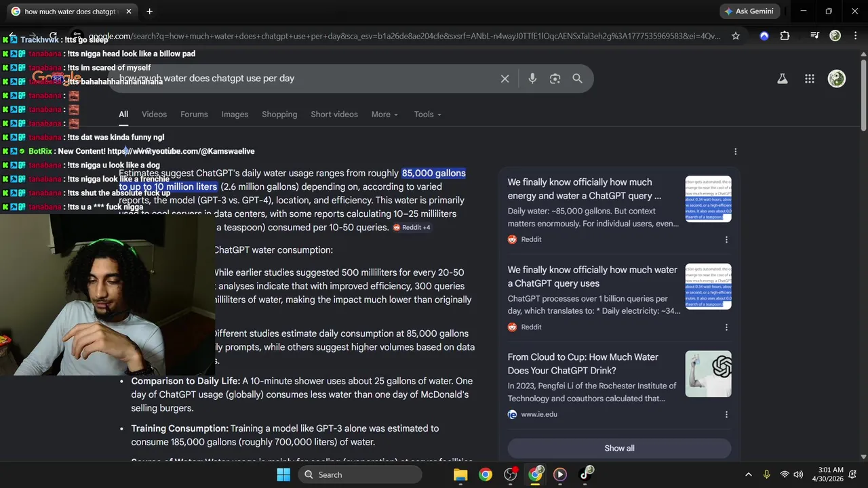This screenshot has width=868, height=488.
Task: Submit search with magnifying glass icon
Action: (x=577, y=79)
